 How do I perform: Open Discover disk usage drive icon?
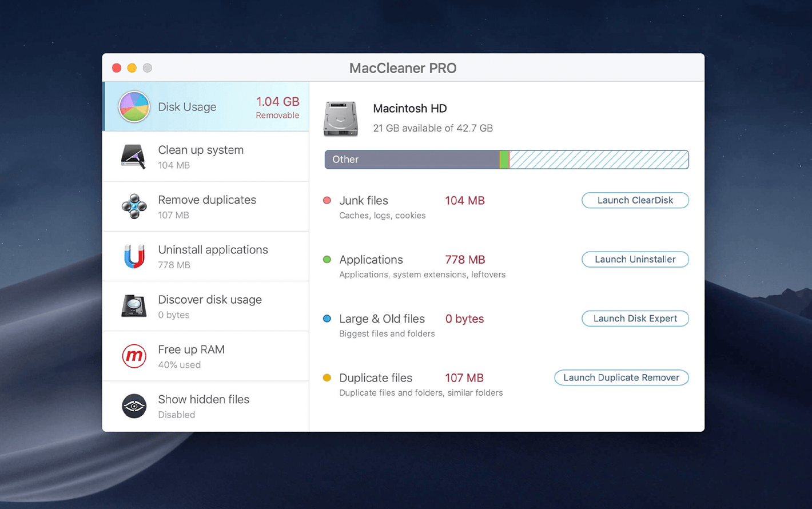coord(134,305)
